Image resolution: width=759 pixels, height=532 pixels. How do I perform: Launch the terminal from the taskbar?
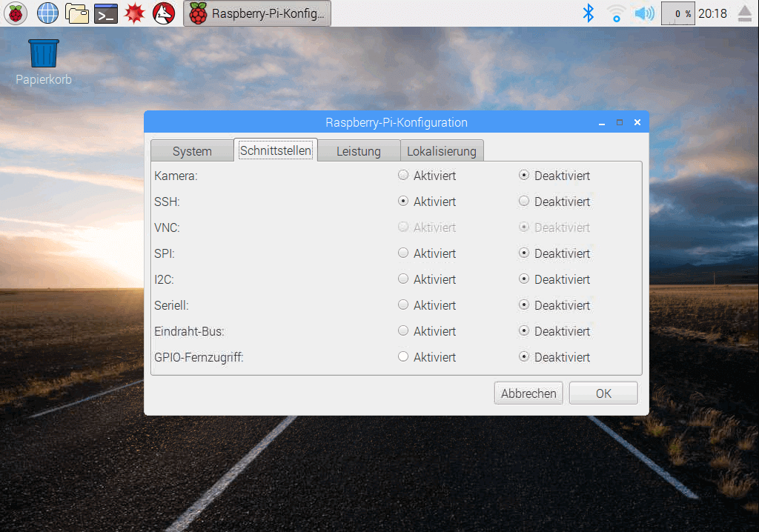pyautogui.click(x=106, y=13)
